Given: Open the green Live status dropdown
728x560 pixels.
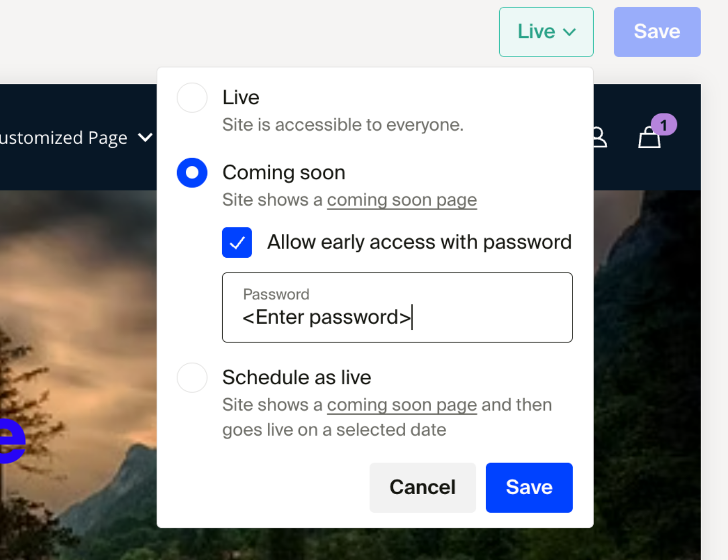Looking at the screenshot, I should (546, 32).
